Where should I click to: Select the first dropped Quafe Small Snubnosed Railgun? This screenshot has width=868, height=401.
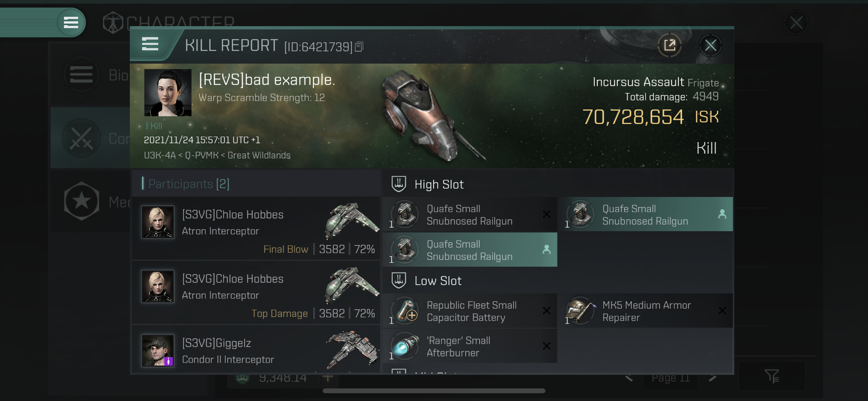point(470,214)
